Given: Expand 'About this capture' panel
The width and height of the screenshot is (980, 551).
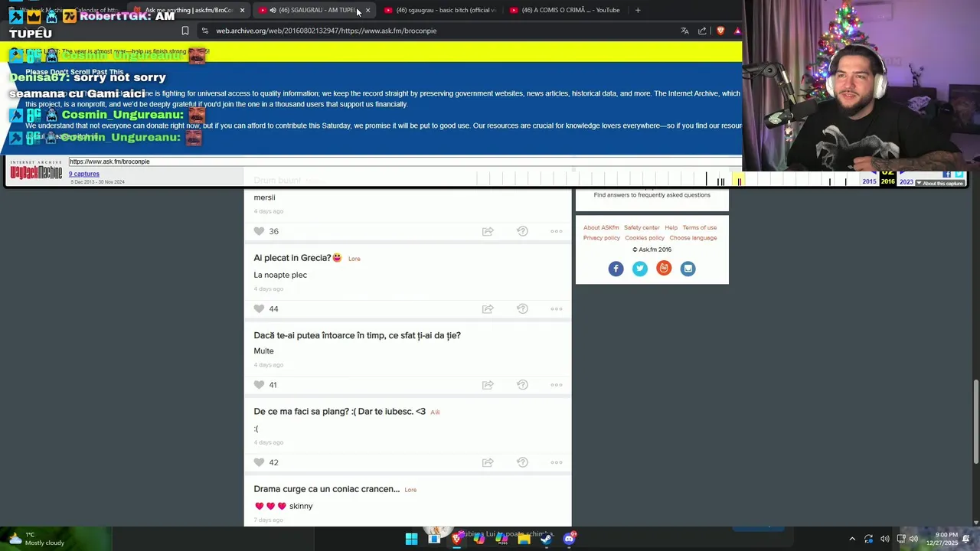Looking at the screenshot, I should [942, 184].
